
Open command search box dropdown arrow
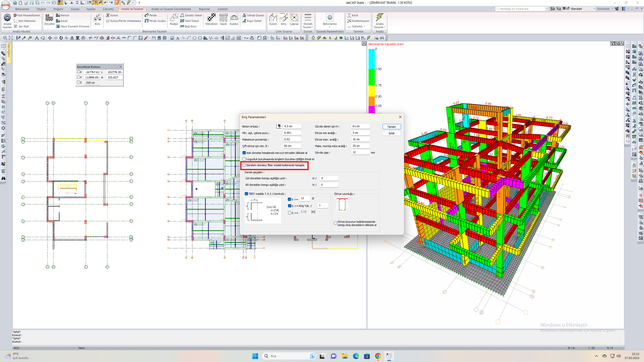547,9
